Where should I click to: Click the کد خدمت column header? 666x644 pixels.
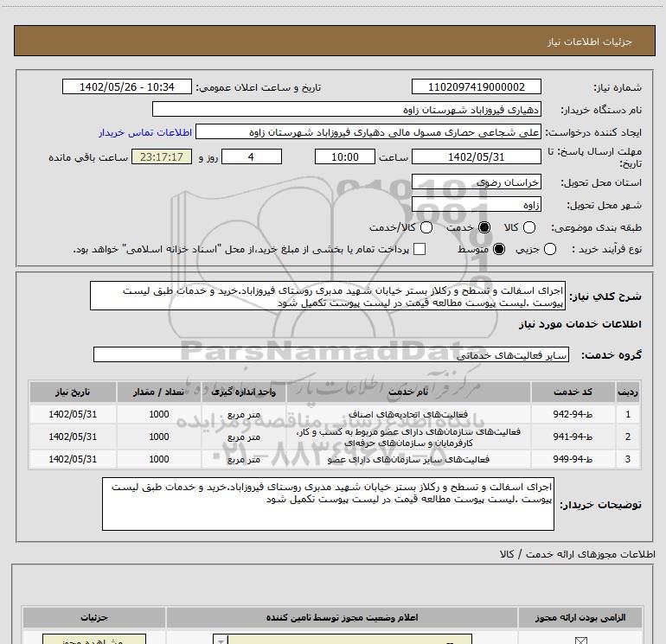pos(573,392)
